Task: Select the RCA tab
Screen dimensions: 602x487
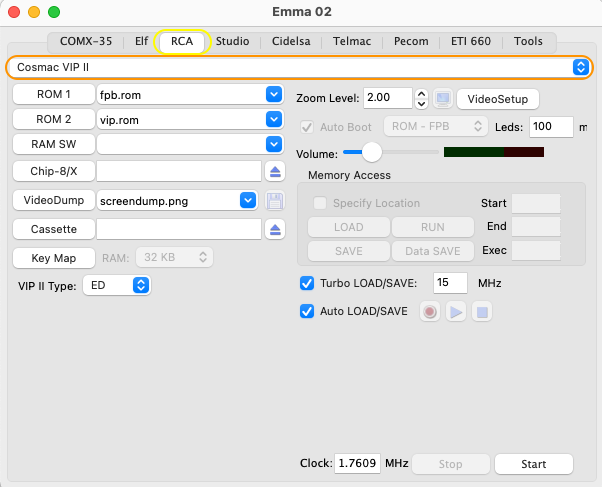Action: tap(182, 41)
